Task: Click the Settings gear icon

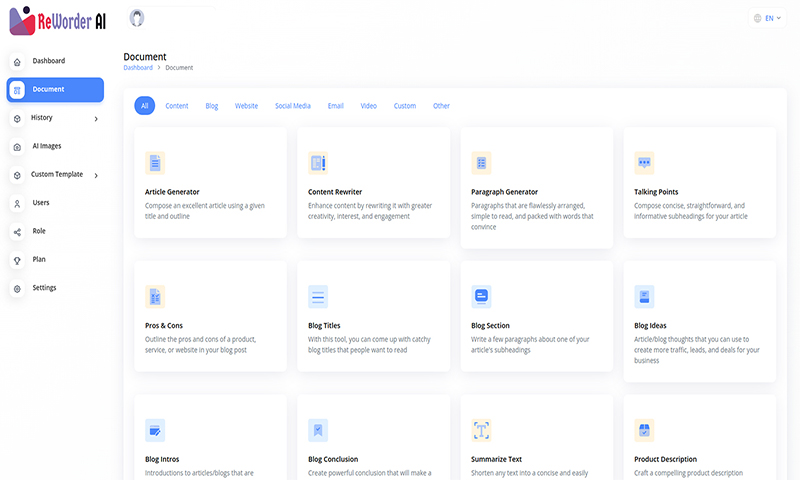Action: coord(17,289)
